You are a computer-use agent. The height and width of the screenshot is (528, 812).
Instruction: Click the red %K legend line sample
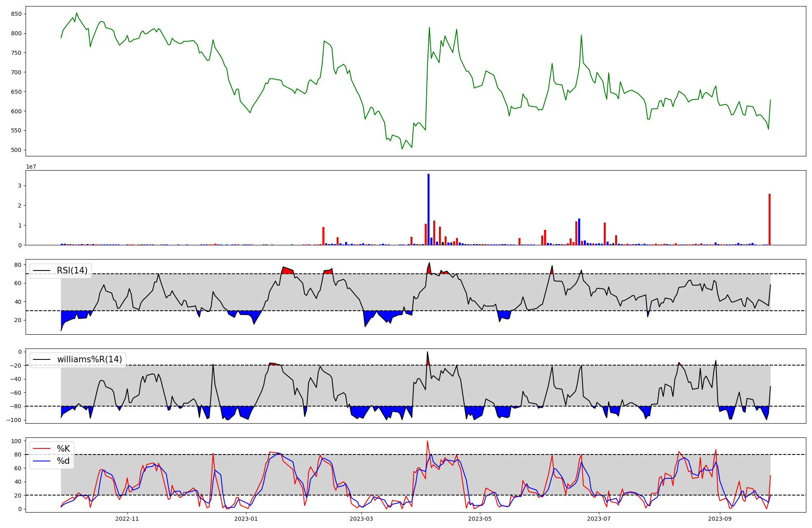(x=41, y=449)
